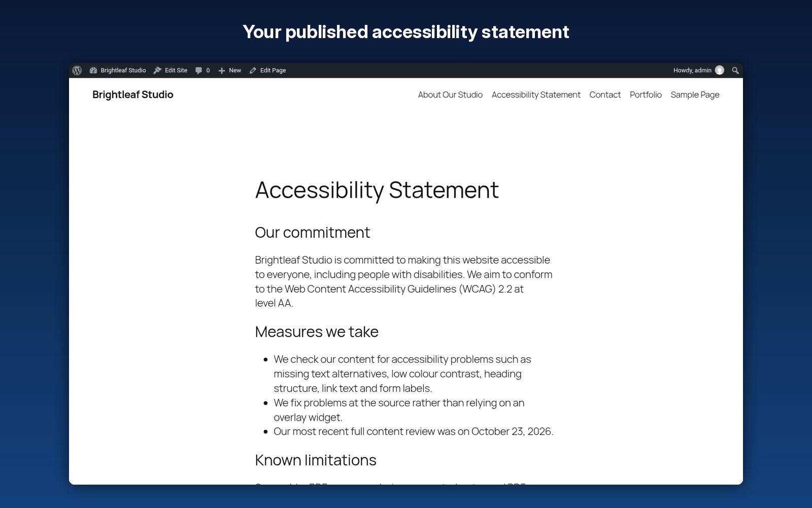Click the bullet starting "We check our content"

(x=402, y=373)
